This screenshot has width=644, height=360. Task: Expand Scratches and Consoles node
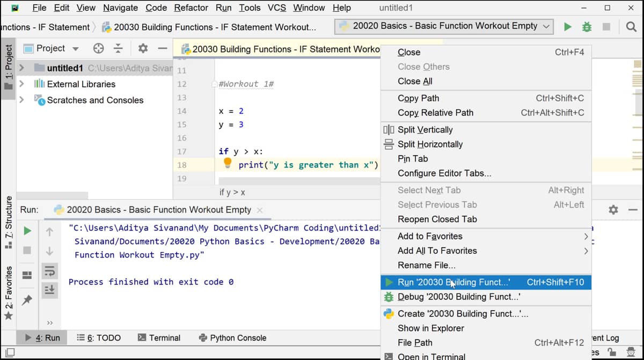[x=21, y=100]
